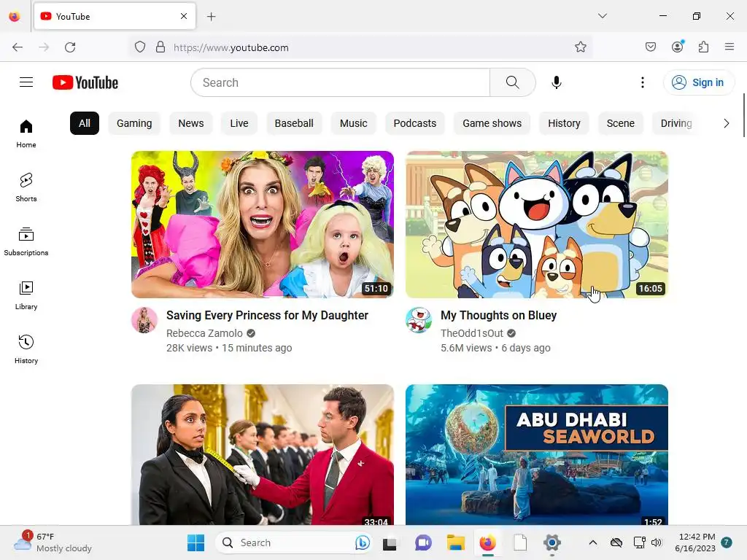Click the browser address bar URL
The height and width of the screenshot is (560, 747).
231,47
